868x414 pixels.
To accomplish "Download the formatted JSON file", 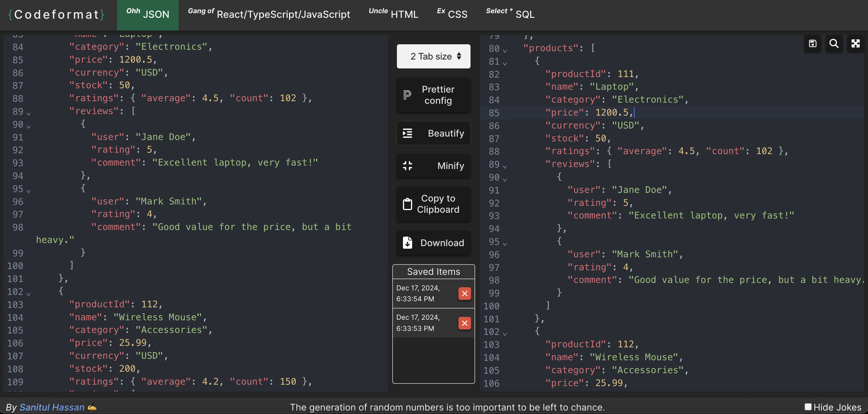I will tap(433, 243).
